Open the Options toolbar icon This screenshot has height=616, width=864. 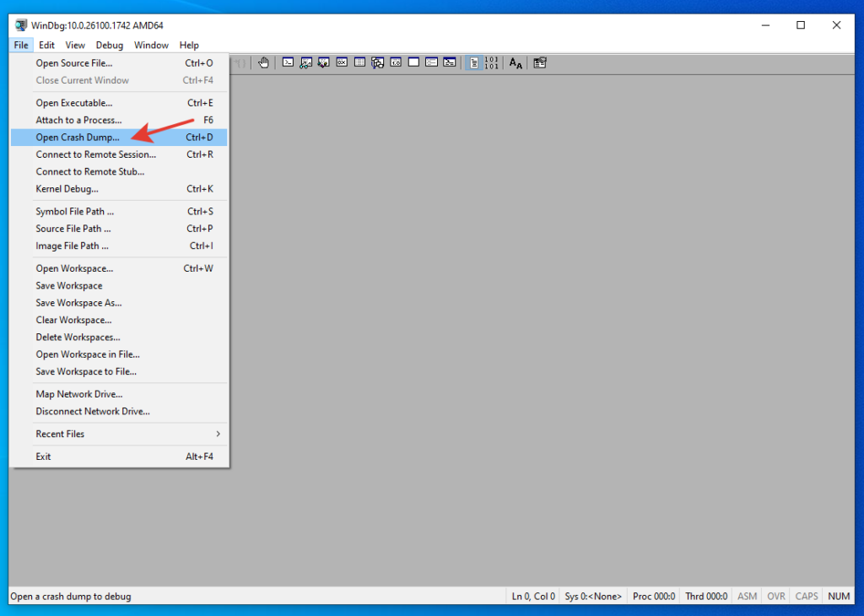(539, 62)
